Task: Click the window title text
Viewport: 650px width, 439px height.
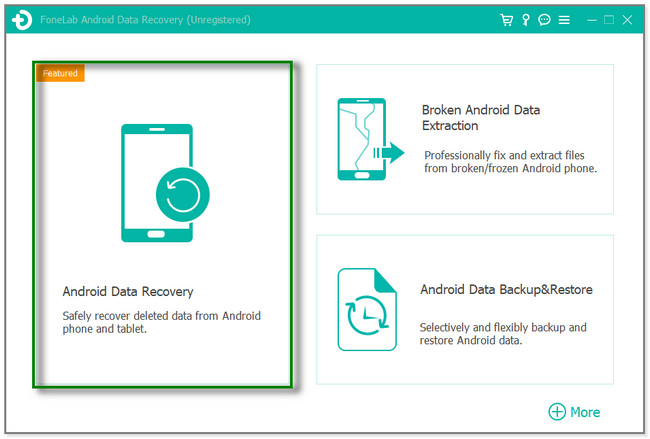Action: (145, 19)
